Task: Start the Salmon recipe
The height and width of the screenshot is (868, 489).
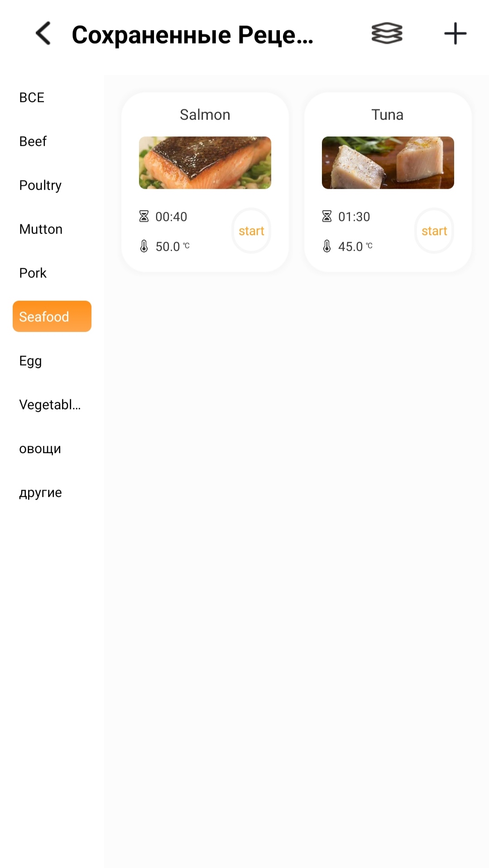Action: tap(251, 231)
